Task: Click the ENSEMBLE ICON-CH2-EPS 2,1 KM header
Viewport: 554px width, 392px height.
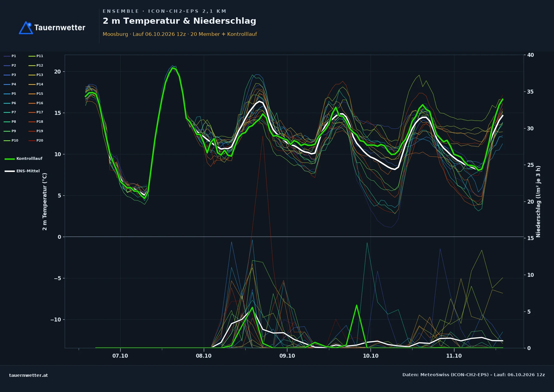Action: click(x=165, y=11)
